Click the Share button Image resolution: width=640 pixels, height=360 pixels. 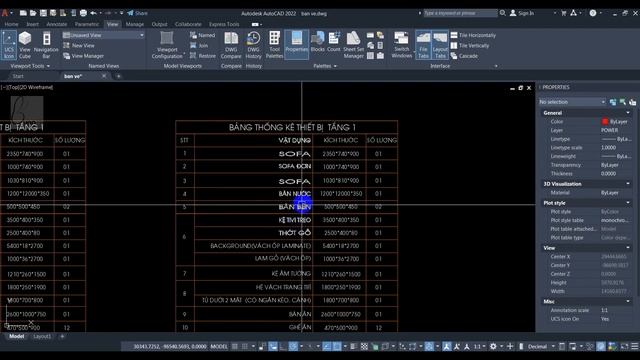pyautogui.click(x=138, y=13)
